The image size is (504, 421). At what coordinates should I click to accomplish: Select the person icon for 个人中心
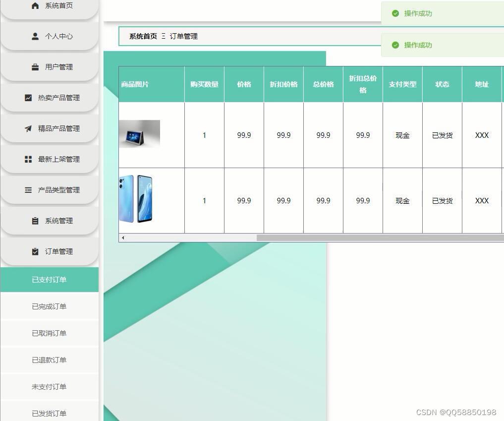(x=35, y=36)
